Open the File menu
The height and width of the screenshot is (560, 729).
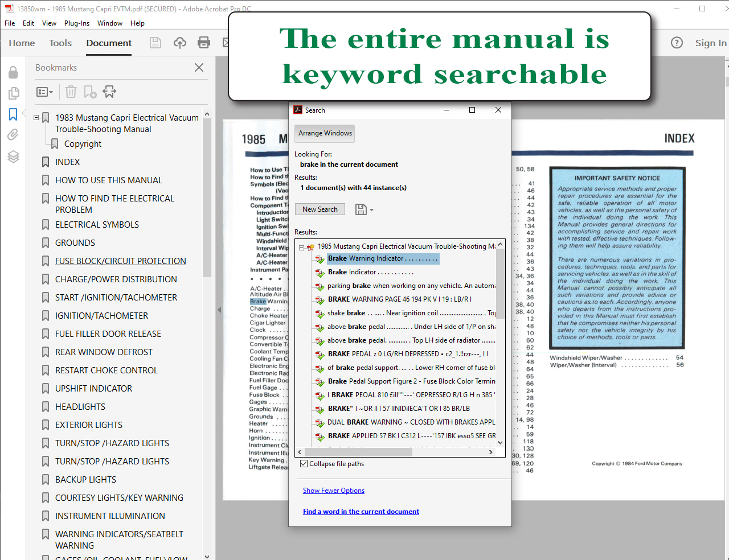pos(10,23)
